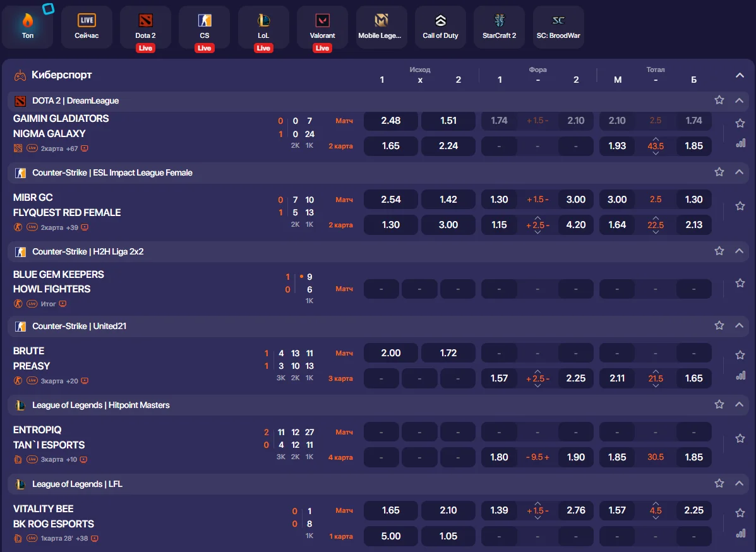Increase total line above 43.5 value

(656, 139)
